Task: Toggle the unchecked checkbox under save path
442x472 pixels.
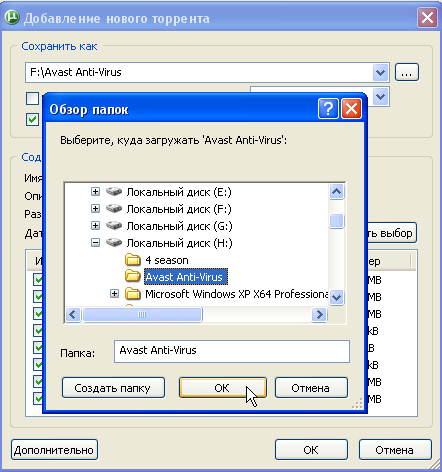Action: tap(32, 98)
